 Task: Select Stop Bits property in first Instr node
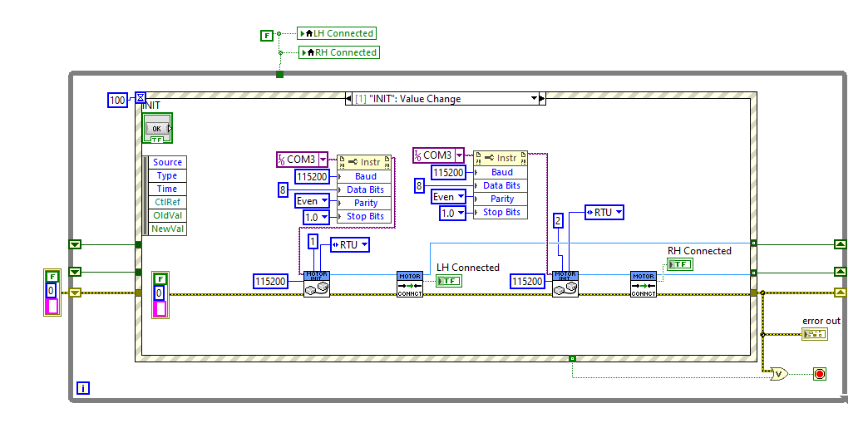pyautogui.click(x=363, y=216)
